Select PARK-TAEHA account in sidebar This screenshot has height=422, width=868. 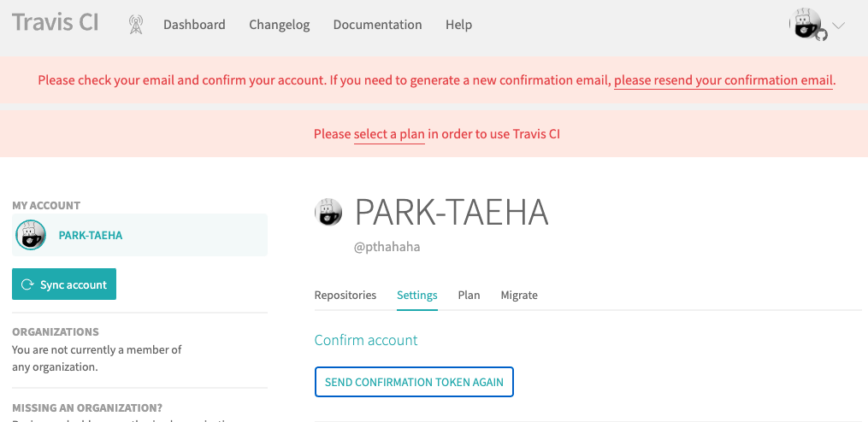tap(139, 235)
